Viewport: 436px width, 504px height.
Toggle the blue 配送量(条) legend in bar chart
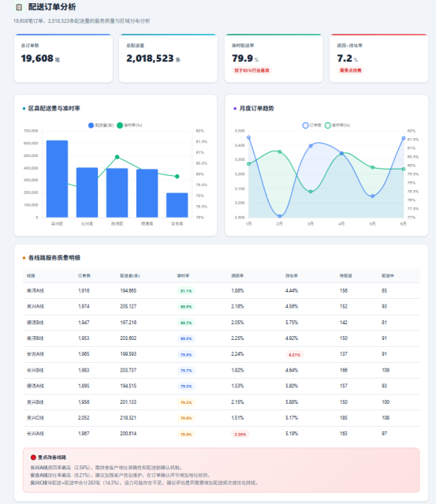(101, 125)
